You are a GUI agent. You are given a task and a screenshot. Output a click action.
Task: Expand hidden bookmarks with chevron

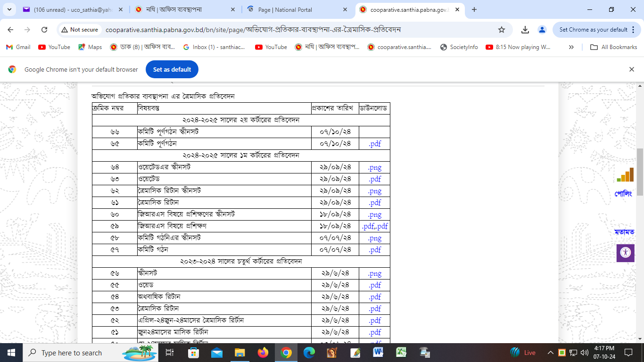pyautogui.click(x=571, y=47)
